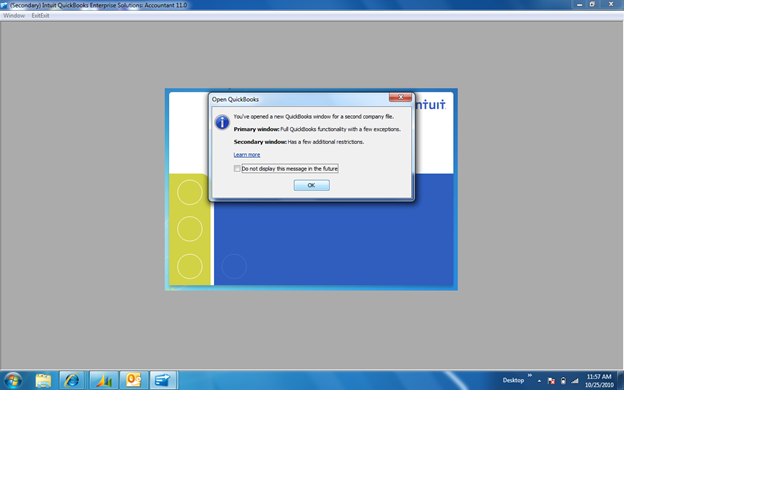Viewport: 768px width, 480px height.
Task: Expand the Desktop toolbar chevron
Action: point(529,376)
